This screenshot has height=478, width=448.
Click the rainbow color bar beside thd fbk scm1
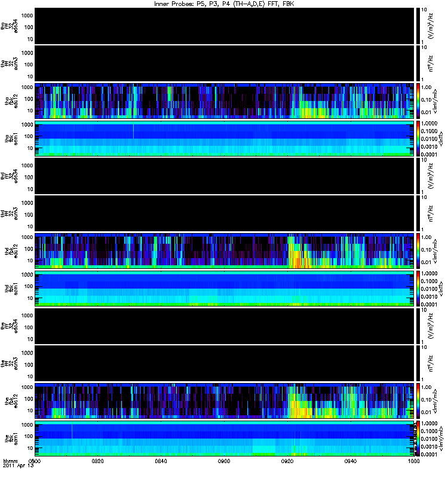point(418,289)
